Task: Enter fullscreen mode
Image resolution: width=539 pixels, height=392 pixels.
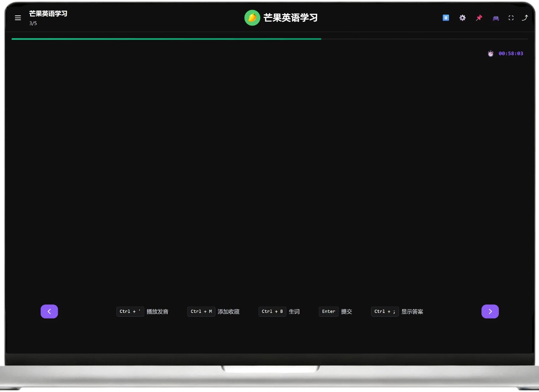Action: 511,18
